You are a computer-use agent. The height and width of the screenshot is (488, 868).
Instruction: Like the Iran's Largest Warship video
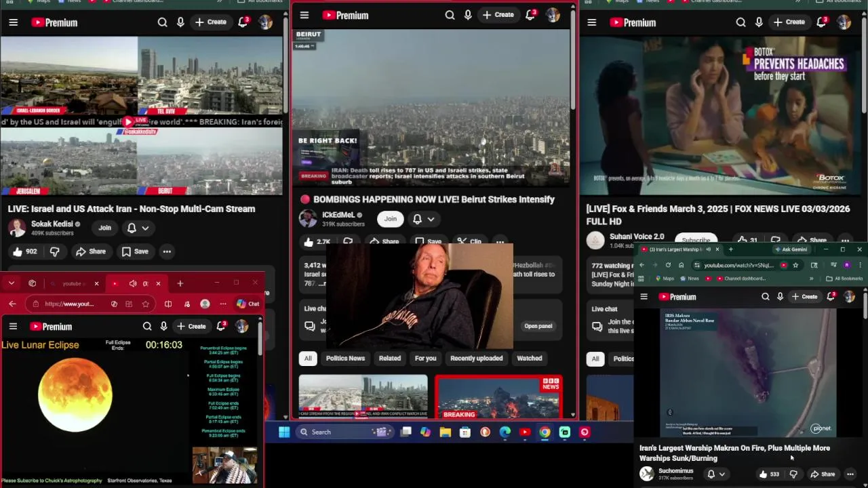[x=770, y=474]
